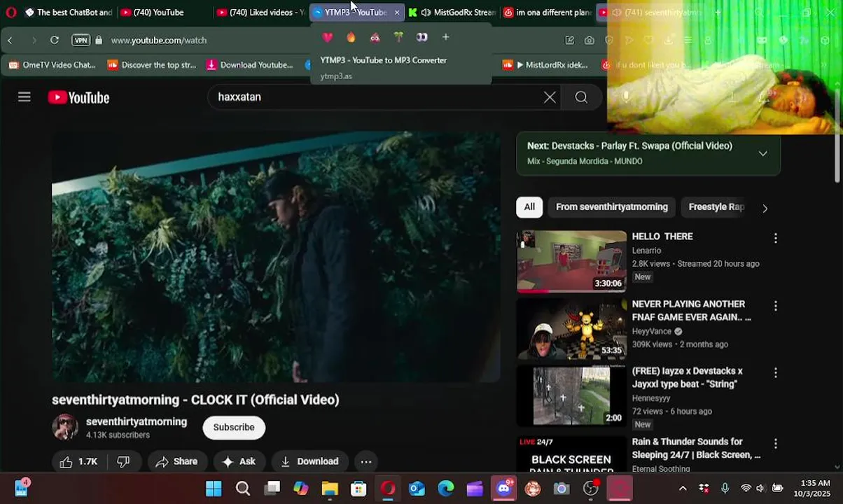The image size is (843, 504).
Task: Expand the Next: Devstacks playlist panel
Action: (x=763, y=153)
